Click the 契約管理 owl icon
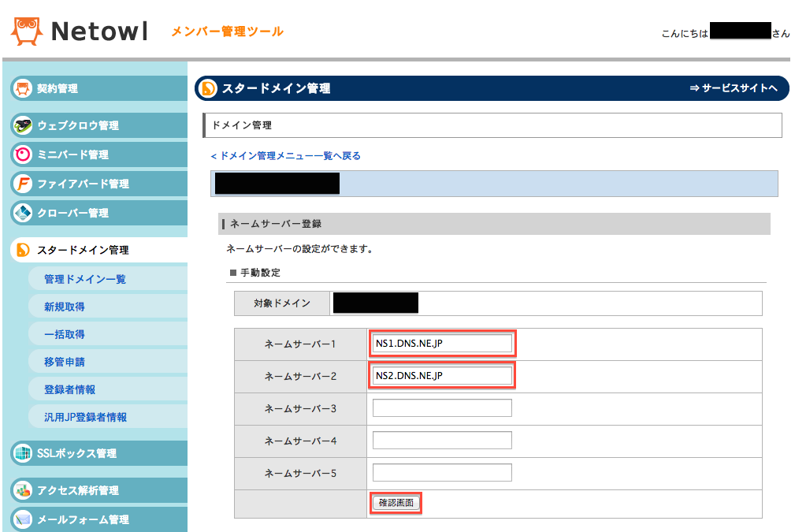 tap(22, 88)
